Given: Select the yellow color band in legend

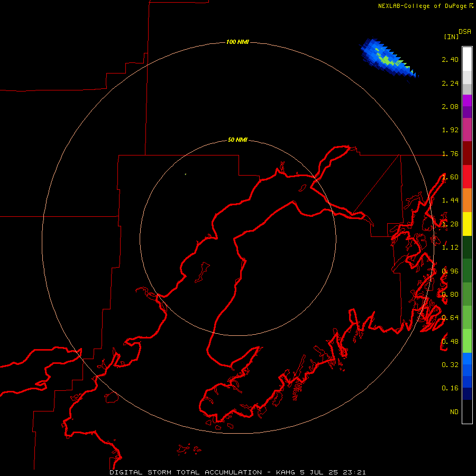Looking at the screenshot, I should (467, 224).
